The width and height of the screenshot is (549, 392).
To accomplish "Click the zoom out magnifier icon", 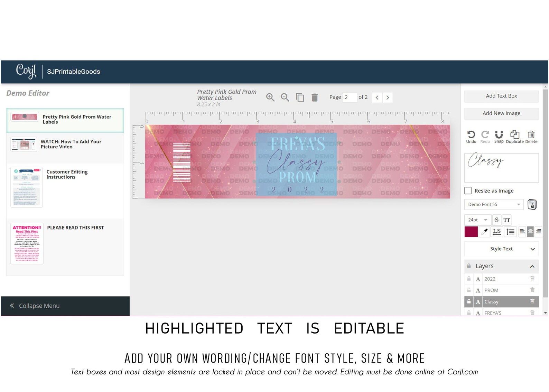I will coord(285,97).
